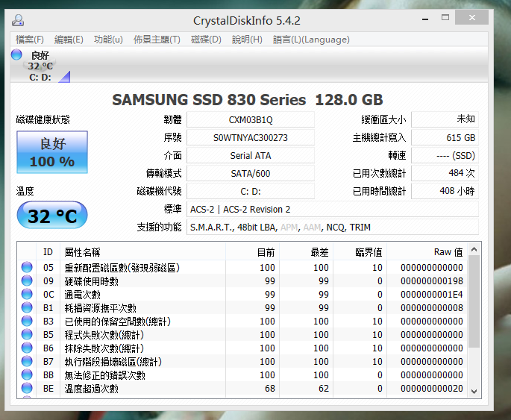Viewport: 511px width, 420px height.
Task: Click the 良好 100 % health status button
Action: pos(52,152)
